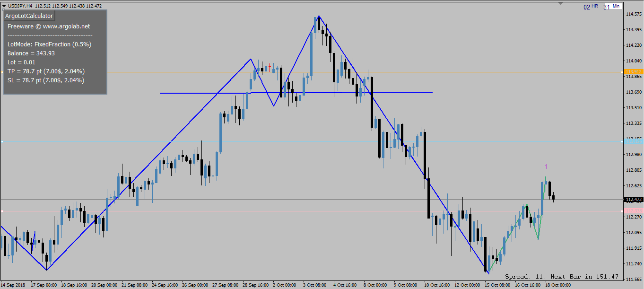The width and height of the screenshot is (644, 289).
Task: Click the '8 Oct 00:00' time label
Action: click(375, 286)
